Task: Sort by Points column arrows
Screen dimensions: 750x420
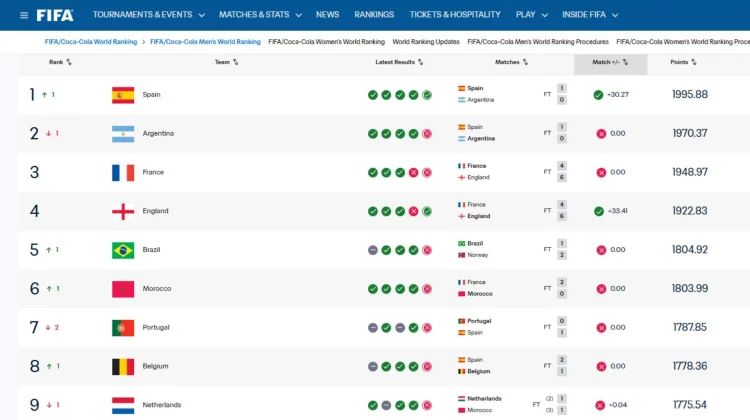Action: [694, 62]
